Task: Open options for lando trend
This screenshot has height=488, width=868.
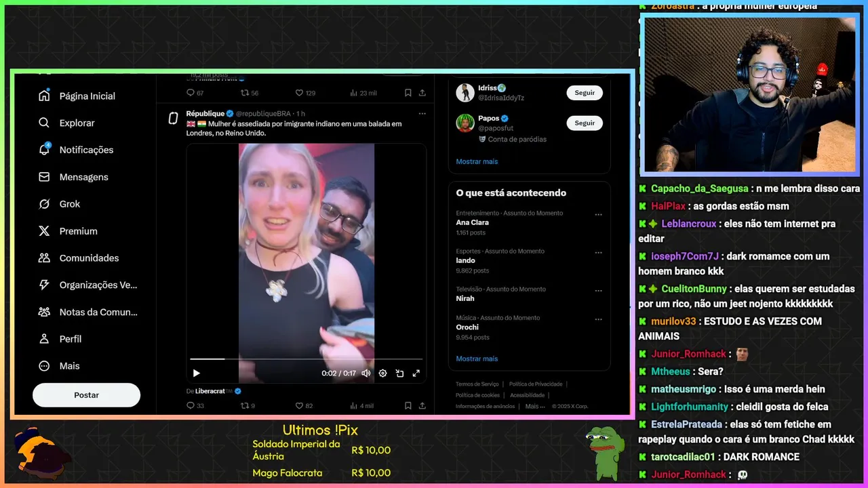Action: tap(598, 252)
